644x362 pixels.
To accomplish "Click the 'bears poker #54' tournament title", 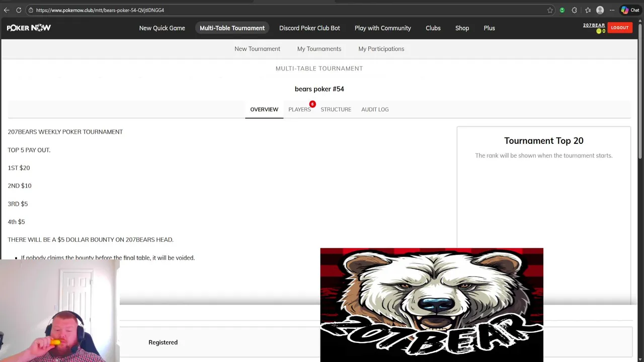I will (319, 89).
